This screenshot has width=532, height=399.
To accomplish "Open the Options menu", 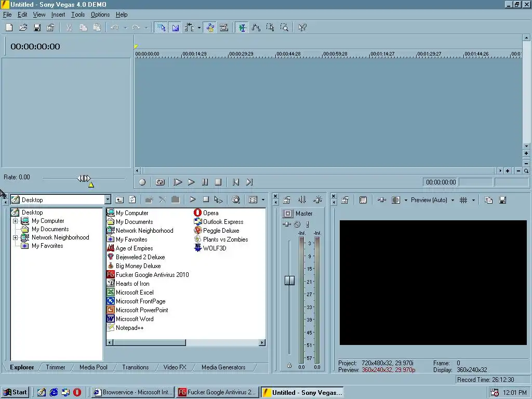I will pos(100,15).
